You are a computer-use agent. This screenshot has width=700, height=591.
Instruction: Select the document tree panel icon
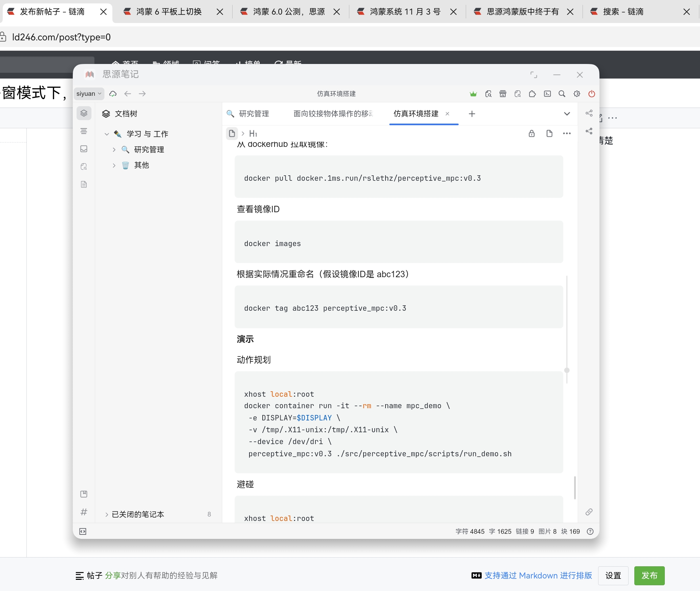(84, 113)
